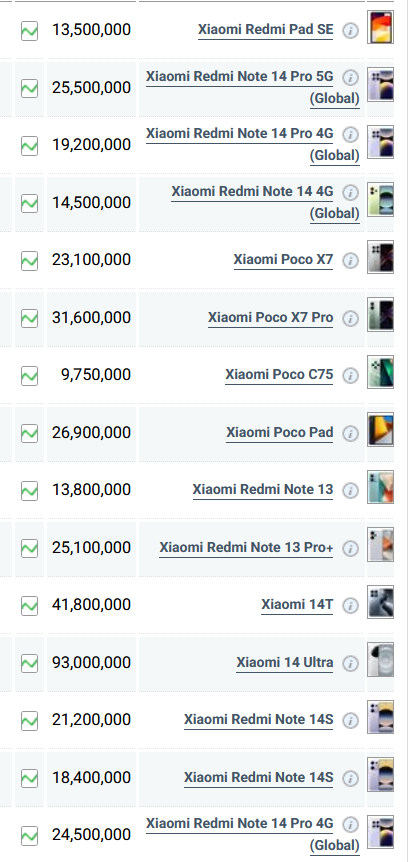Click info icon next to Xiaomi 14T
Image resolution: width=411 pixels, height=862 pixels.
pos(350,606)
